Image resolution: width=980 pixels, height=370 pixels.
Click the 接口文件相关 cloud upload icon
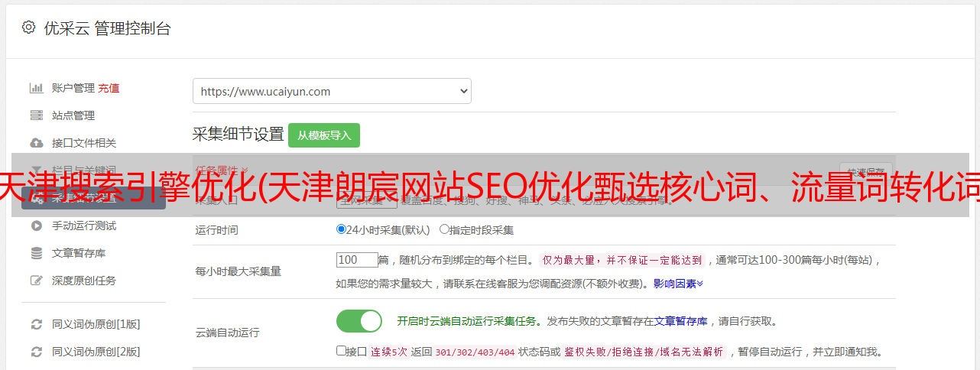[x=36, y=143]
